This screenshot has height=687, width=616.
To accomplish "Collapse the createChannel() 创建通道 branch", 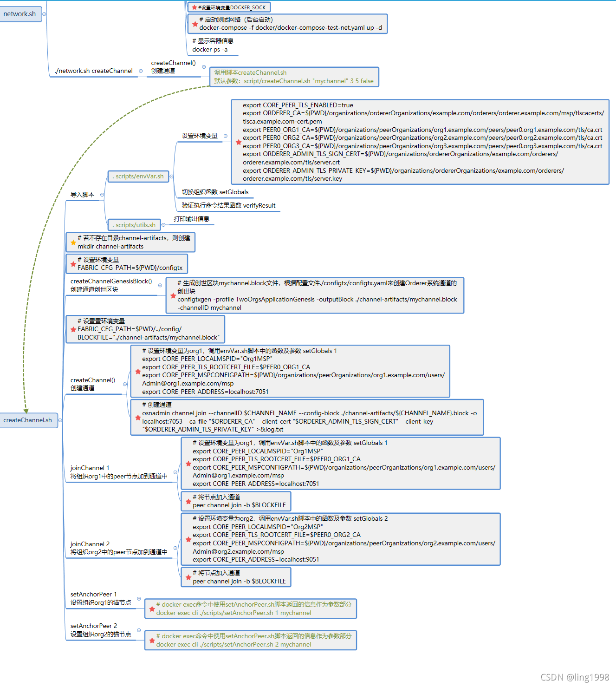I will click(124, 384).
